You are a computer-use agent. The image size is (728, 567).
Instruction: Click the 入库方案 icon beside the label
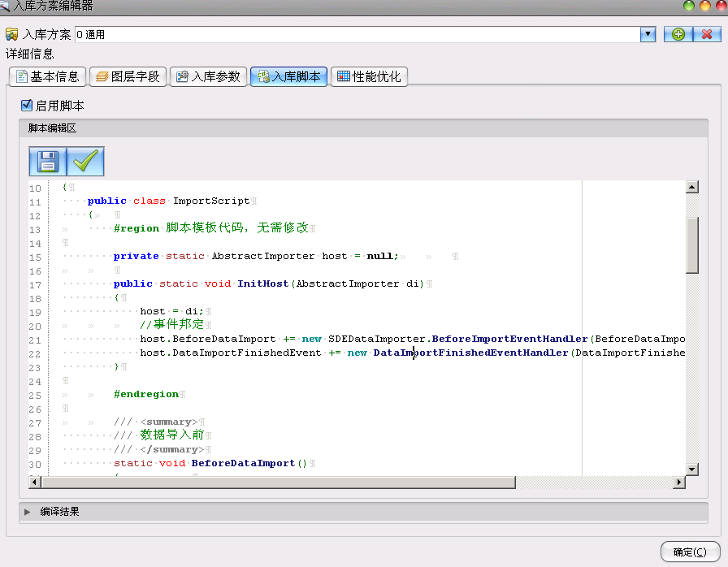coord(11,34)
